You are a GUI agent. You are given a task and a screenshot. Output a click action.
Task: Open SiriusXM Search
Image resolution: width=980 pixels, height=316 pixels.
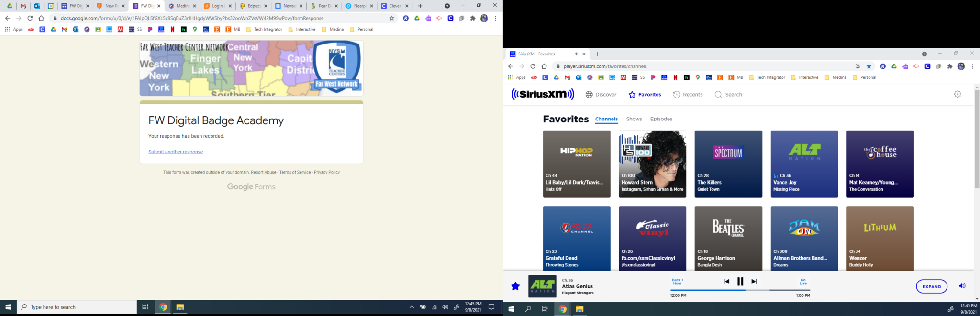click(728, 95)
